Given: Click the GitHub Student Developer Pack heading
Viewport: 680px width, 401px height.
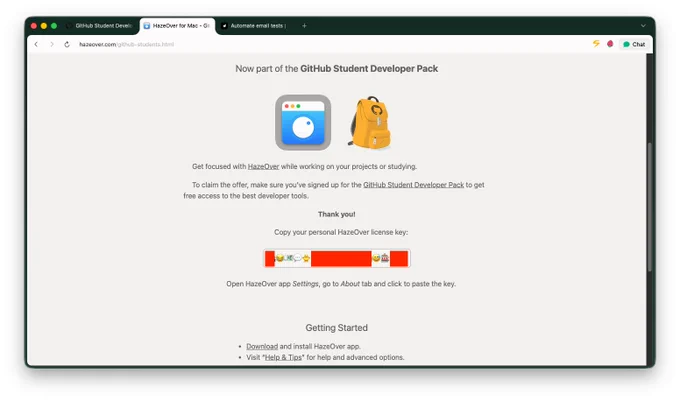Looking at the screenshot, I should coord(337,69).
